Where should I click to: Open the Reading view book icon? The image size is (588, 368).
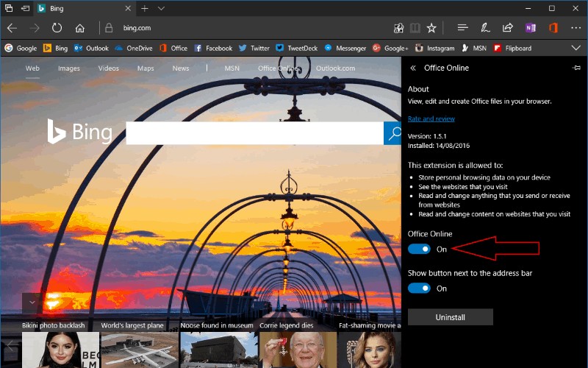pyautogui.click(x=415, y=28)
